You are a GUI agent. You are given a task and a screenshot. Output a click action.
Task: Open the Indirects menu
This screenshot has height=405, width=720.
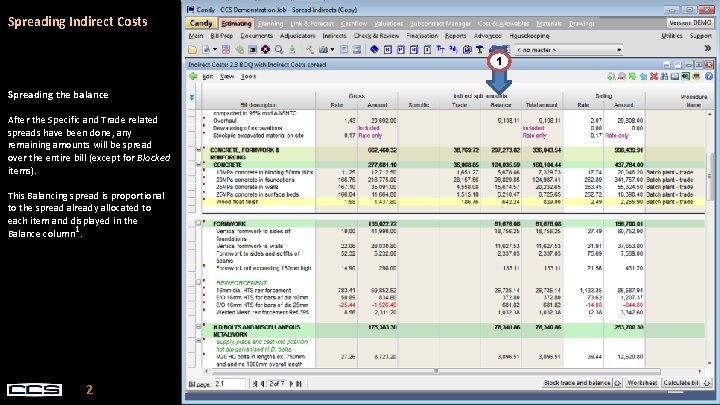tap(334, 36)
